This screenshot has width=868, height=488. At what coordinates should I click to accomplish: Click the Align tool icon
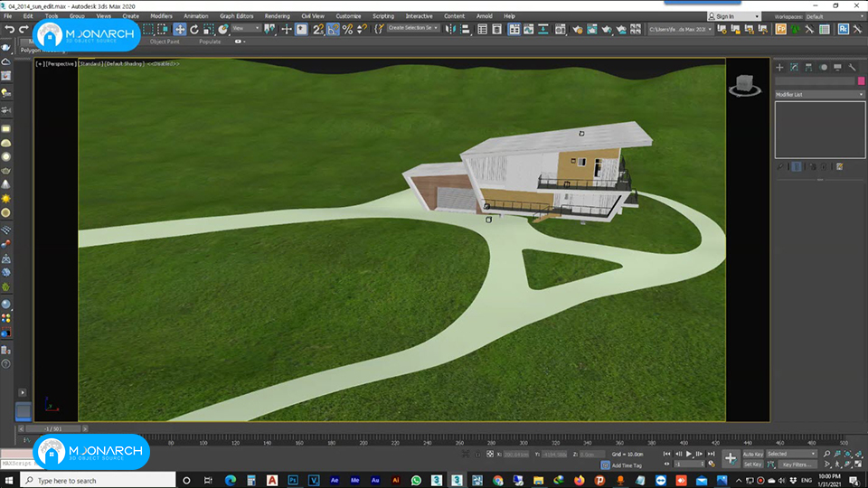click(465, 29)
